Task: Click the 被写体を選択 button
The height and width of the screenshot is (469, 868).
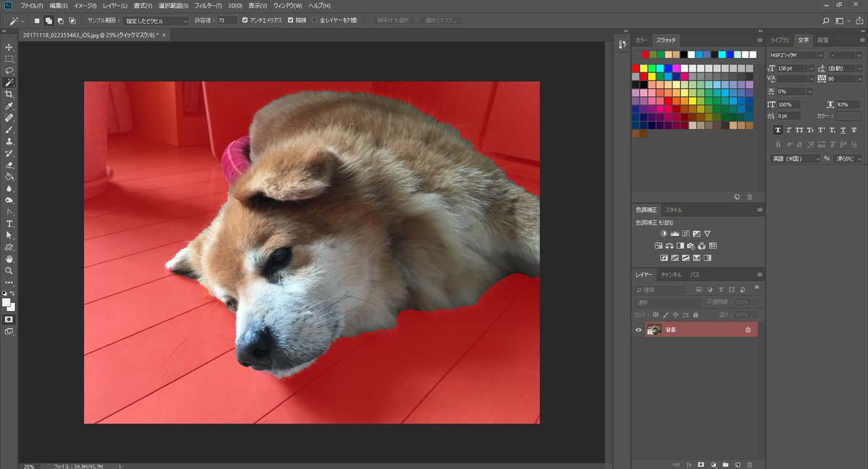Action: [x=393, y=20]
